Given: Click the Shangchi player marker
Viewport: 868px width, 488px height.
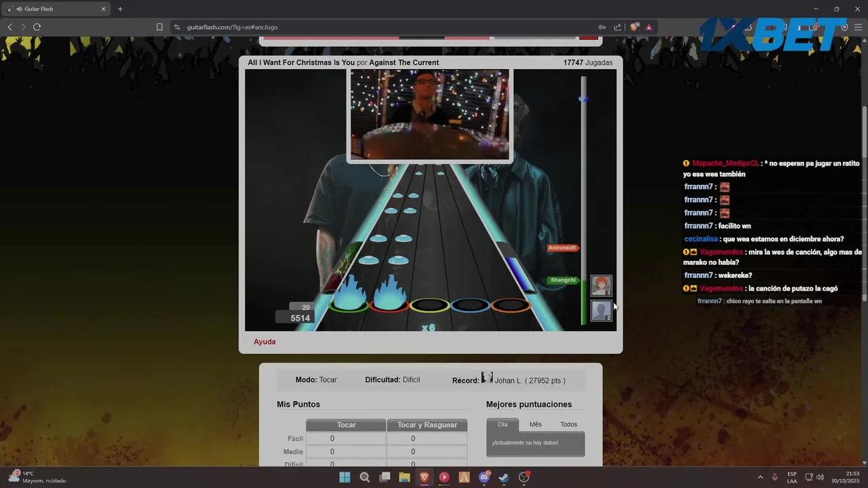Looking at the screenshot, I should [563, 280].
